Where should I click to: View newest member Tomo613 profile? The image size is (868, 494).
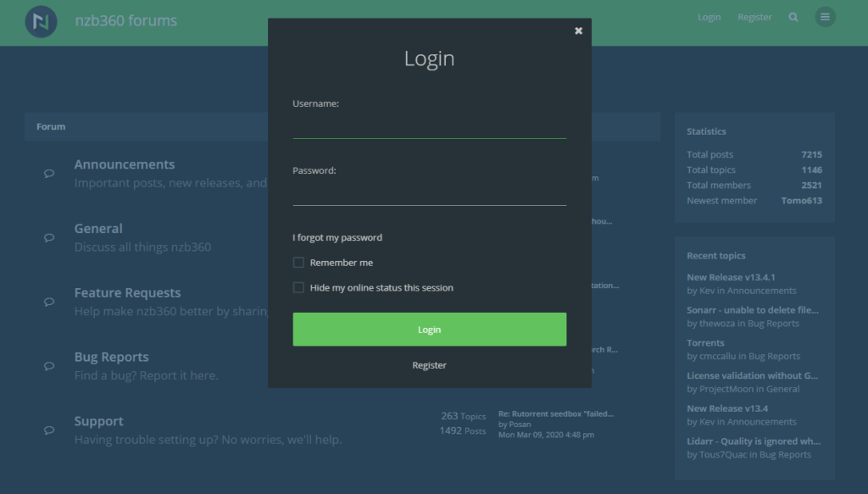(801, 201)
